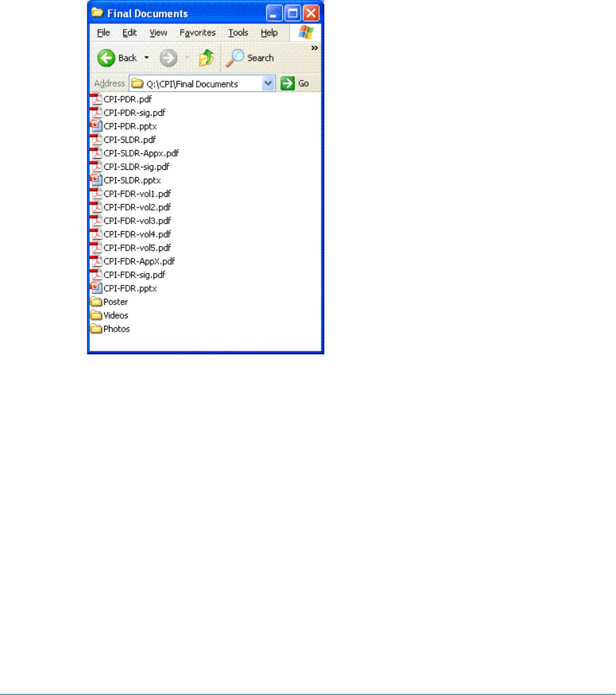Click the file name CPI-FDR-sig.pdf
The image size is (616, 695).
point(134,275)
